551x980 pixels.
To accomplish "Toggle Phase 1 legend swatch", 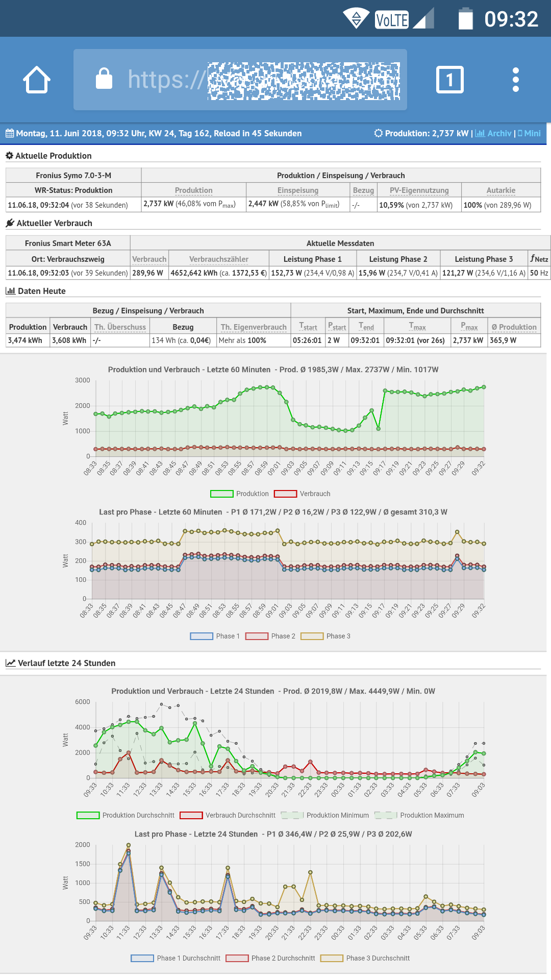I will [x=201, y=636].
